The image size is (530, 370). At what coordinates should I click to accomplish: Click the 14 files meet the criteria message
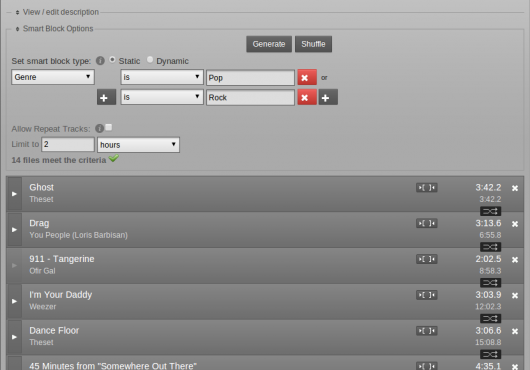point(59,160)
